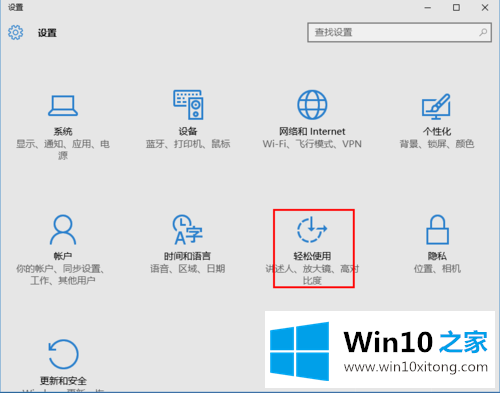Click the 隐私 label text
Image resolution: width=500 pixels, height=393 pixels.
pos(437,256)
